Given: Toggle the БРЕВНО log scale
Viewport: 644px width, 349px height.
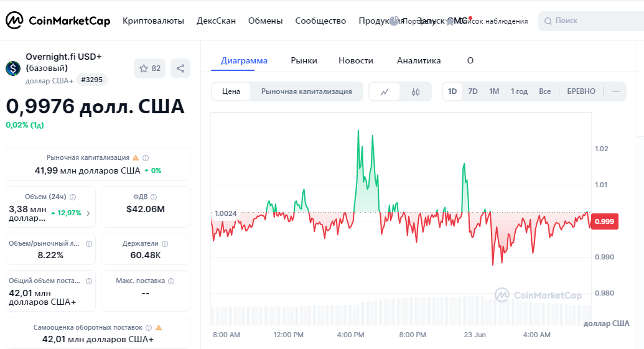Looking at the screenshot, I should (581, 91).
